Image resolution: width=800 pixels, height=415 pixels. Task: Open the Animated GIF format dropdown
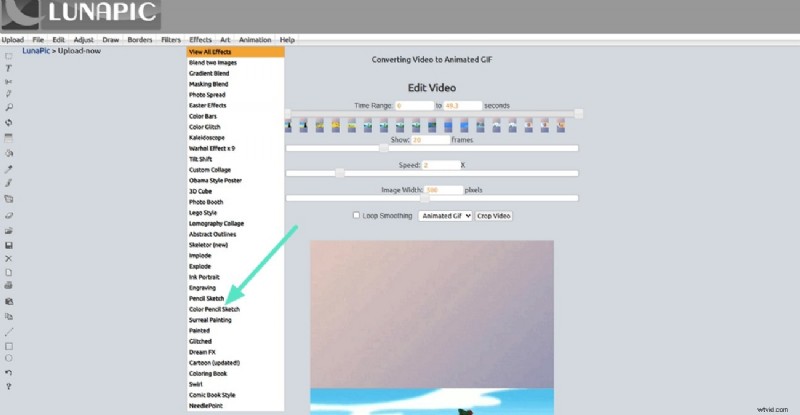pyautogui.click(x=444, y=215)
